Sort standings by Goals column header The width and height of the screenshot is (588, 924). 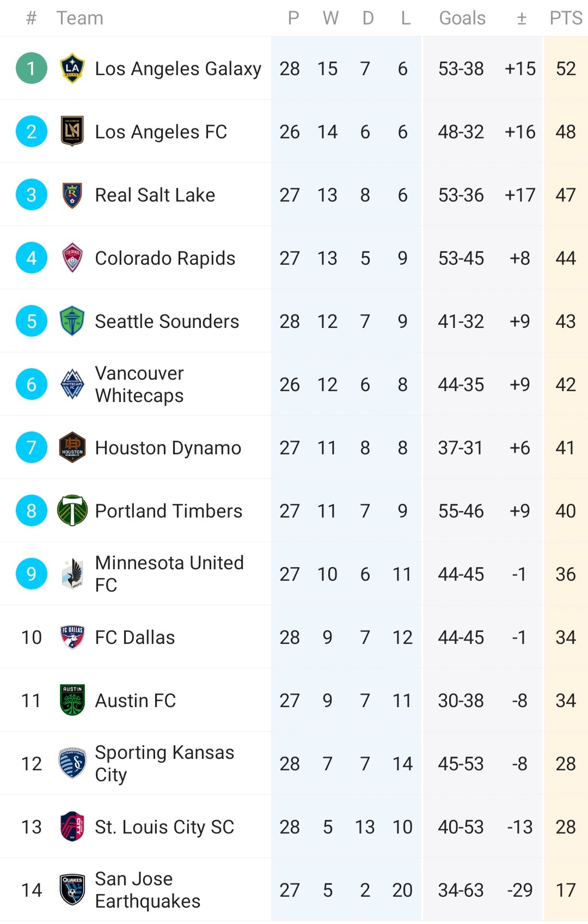(462, 18)
